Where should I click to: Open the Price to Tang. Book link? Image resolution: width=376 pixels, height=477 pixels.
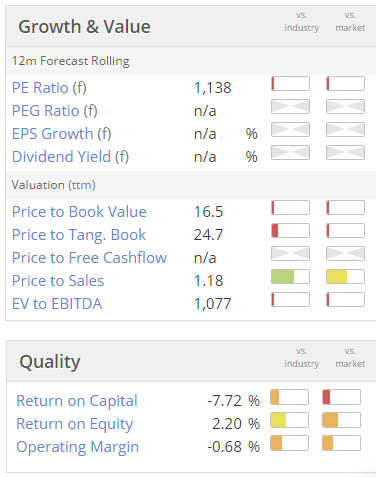click(x=79, y=235)
